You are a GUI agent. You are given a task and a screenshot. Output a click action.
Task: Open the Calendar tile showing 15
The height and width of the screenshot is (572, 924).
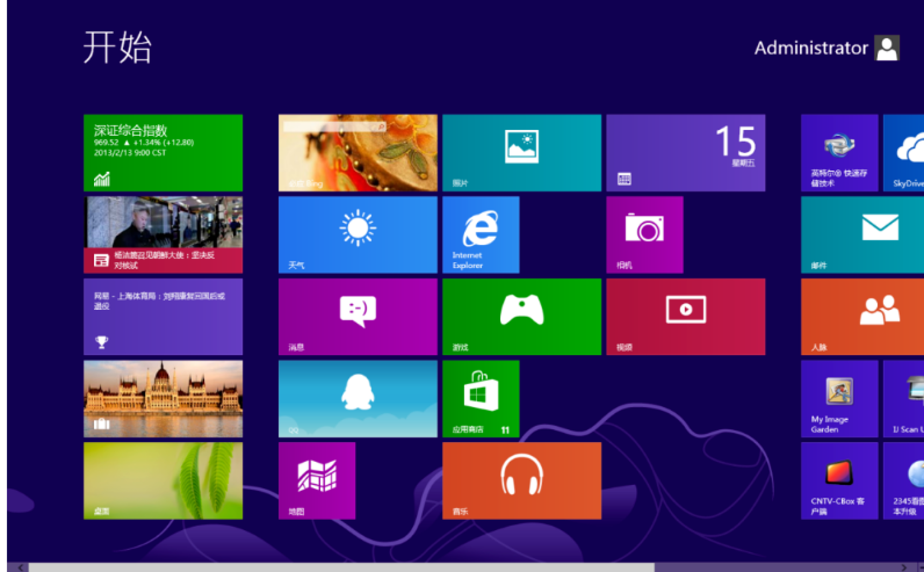pyautogui.click(x=686, y=153)
